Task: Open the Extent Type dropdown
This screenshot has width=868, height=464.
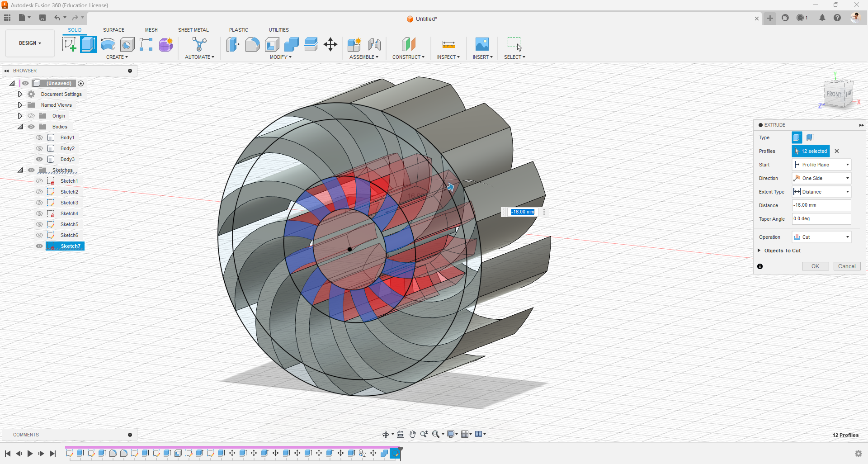Action: 821,192
